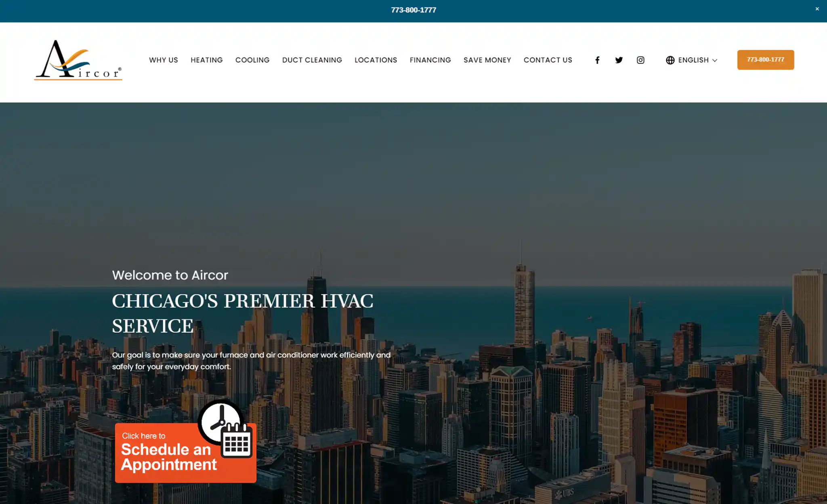This screenshot has width=827, height=504.
Task: Open the Why Us menu
Action: point(163,60)
